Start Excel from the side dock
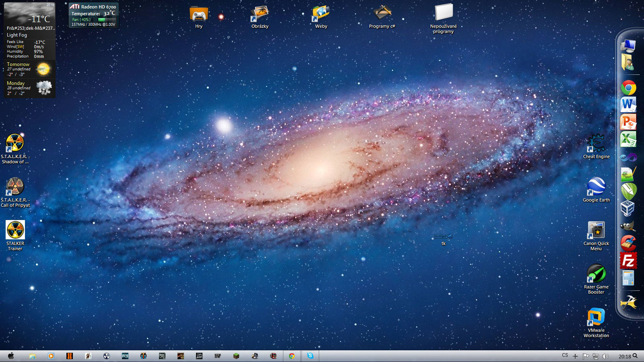This screenshot has height=362, width=644. click(x=628, y=140)
